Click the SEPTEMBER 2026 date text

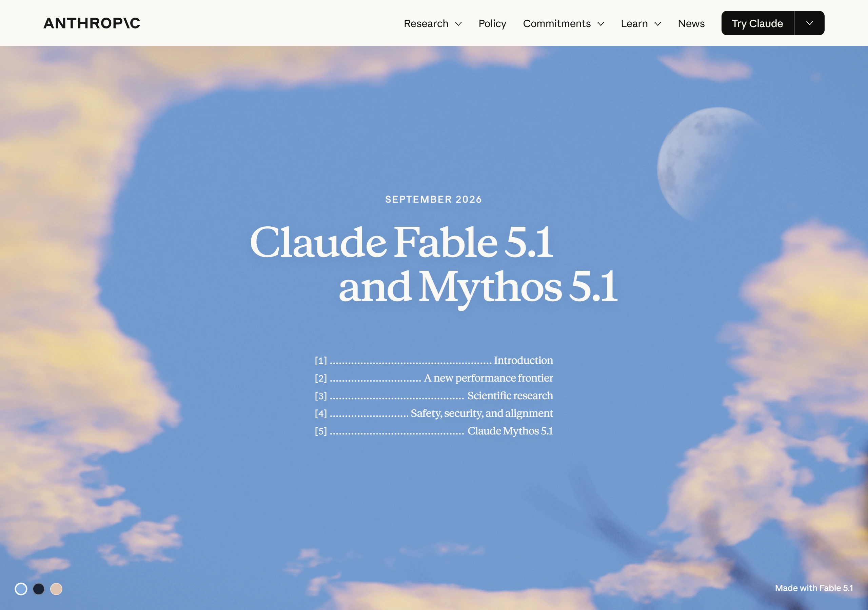point(434,199)
